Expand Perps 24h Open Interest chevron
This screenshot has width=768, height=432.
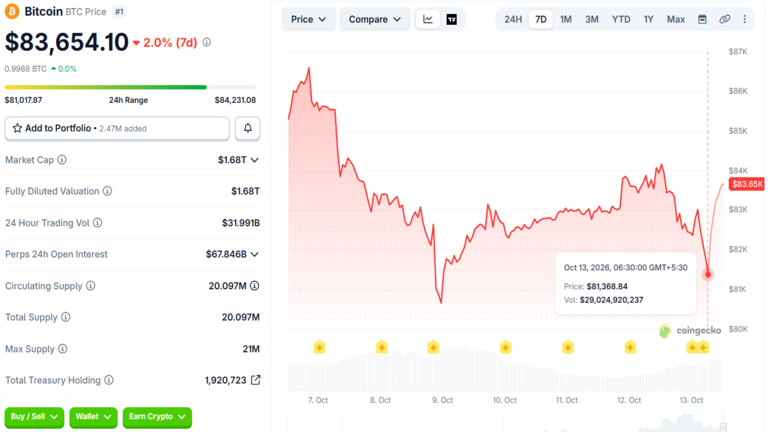point(255,254)
